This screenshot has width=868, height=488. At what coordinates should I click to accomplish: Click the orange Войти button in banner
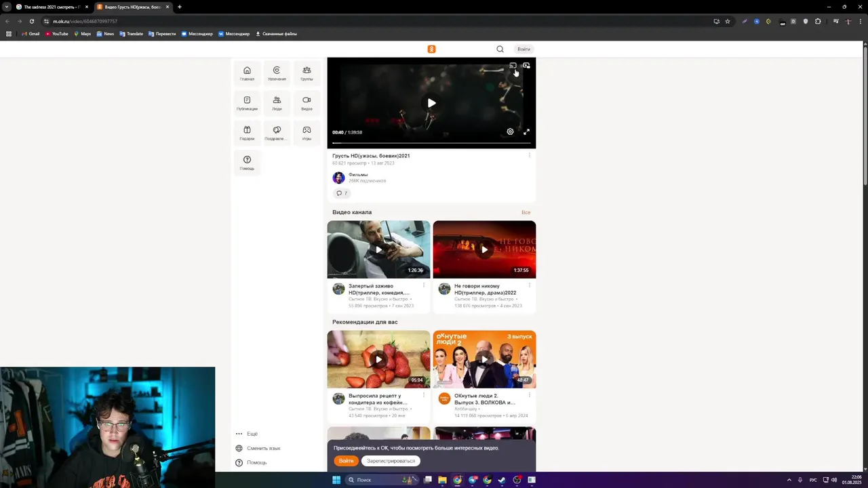346,461
